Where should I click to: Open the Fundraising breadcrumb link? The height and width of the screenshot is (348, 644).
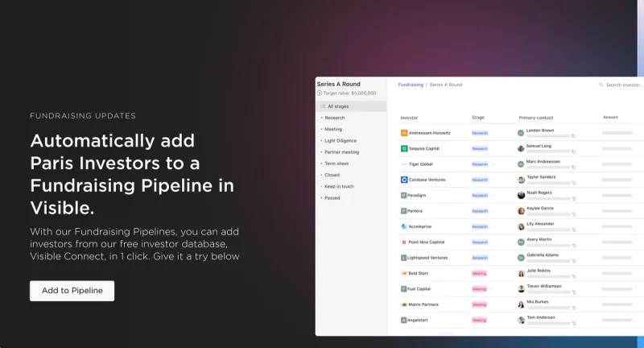point(411,85)
